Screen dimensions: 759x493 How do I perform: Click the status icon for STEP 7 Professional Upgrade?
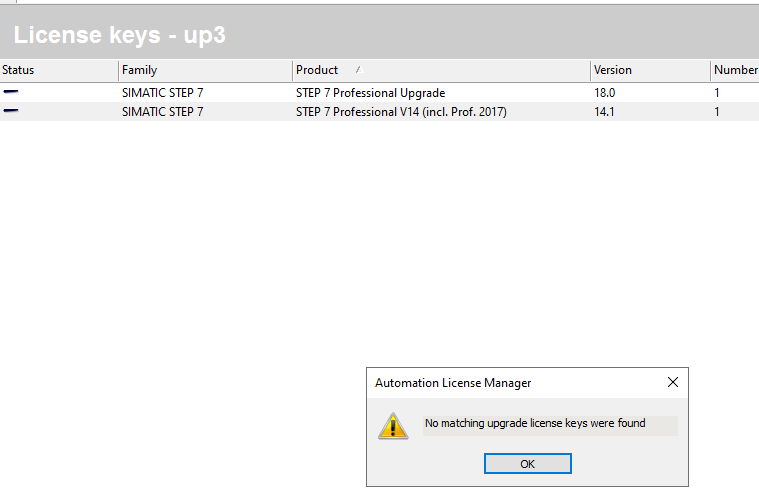11,92
